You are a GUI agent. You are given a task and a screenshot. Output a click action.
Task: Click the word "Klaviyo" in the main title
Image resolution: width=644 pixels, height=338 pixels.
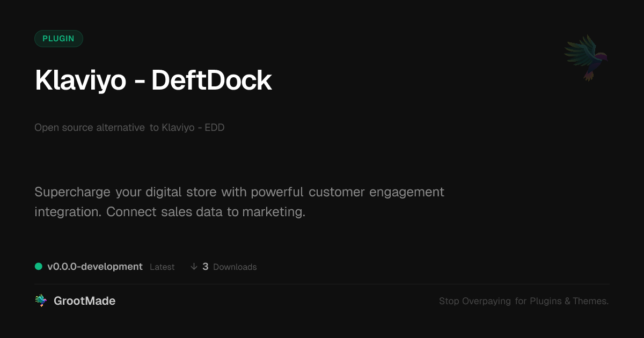80,81
